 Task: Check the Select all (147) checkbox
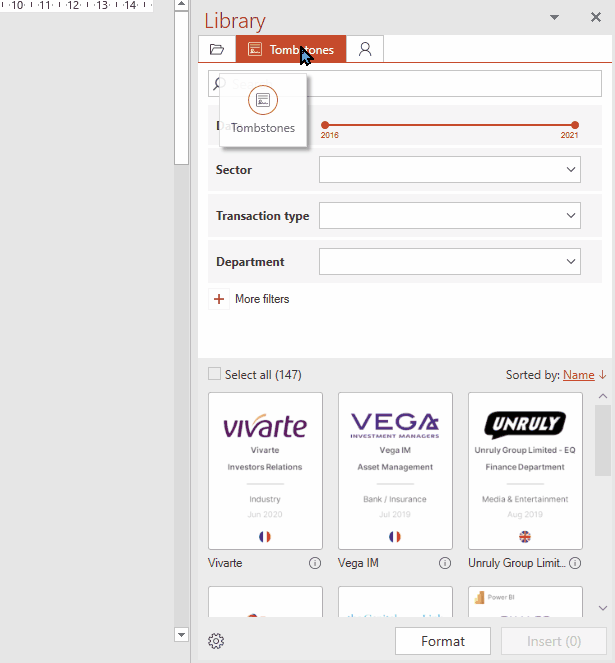pos(214,374)
